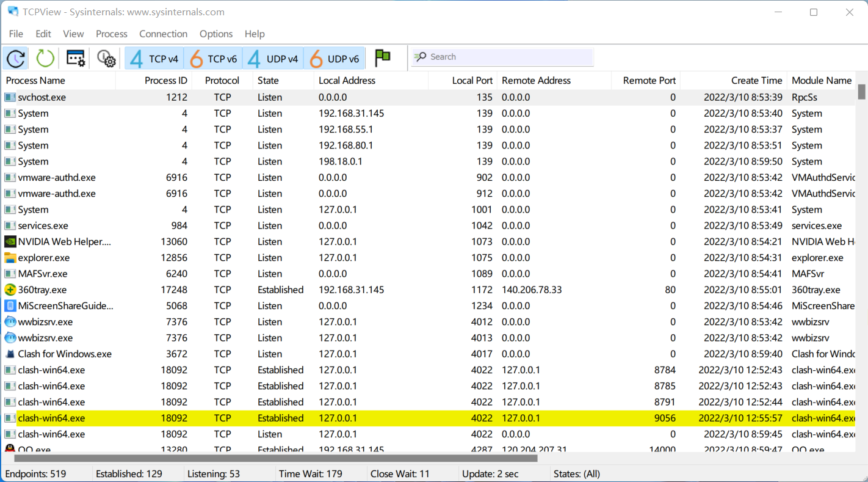868x482 pixels.
Task: Click the NVIDIA Web Helper icon
Action: [10, 242]
